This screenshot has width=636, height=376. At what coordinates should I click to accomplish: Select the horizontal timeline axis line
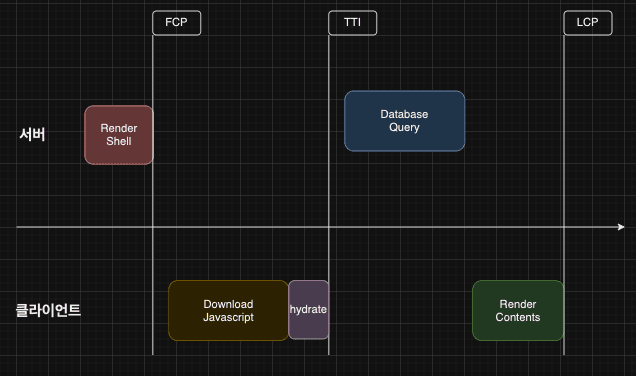point(320,227)
